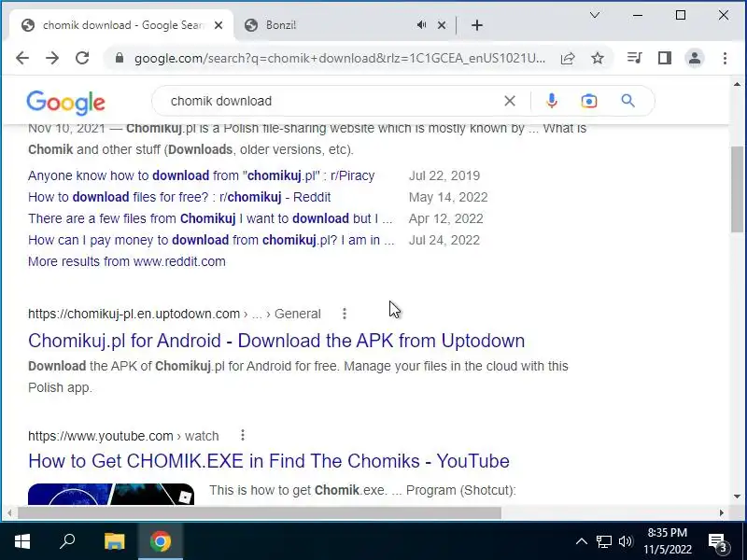The height and width of the screenshot is (560, 747).
Task: Click the page scroll down arrow
Action: coord(737,497)
